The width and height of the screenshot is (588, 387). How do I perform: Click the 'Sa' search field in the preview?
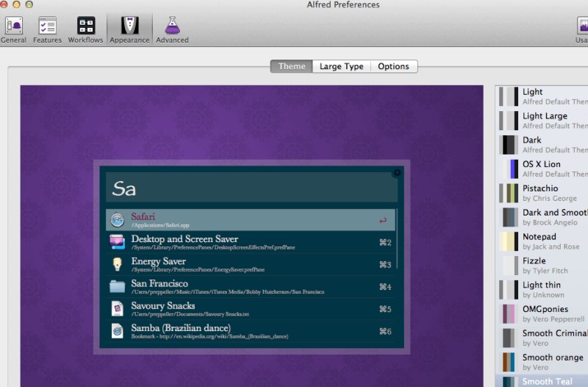[x=251, y=188]
